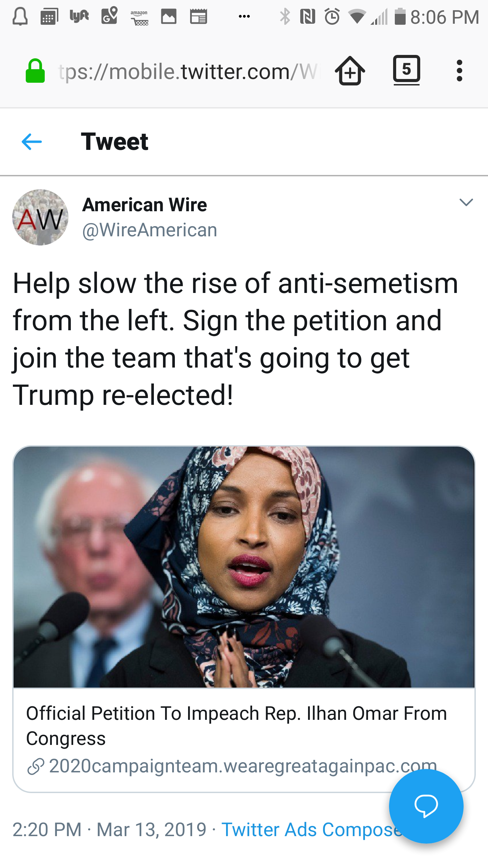The image size is (488, 868).
Task: Open the Twitter Ads Composer source link
Action: pos(312,830)
